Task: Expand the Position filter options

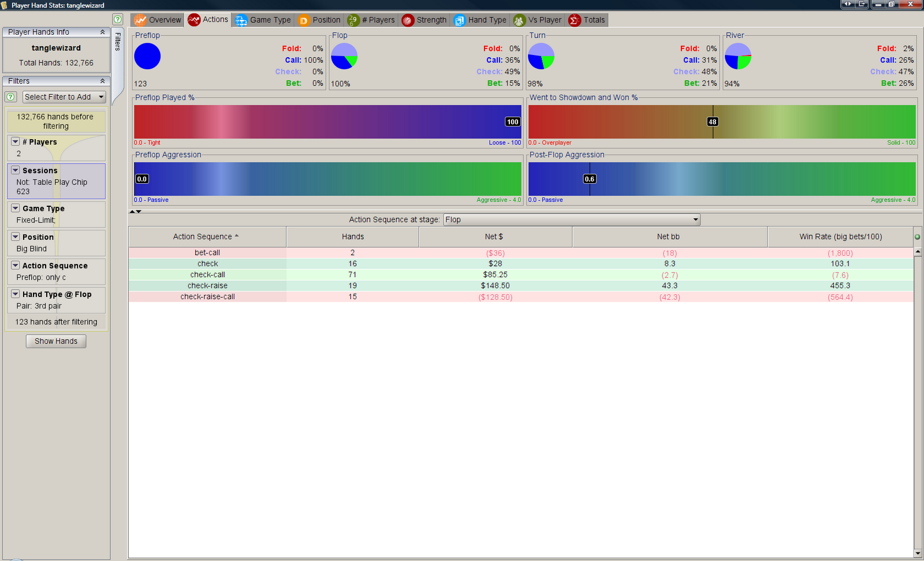Action: click(x=16, y=237)
